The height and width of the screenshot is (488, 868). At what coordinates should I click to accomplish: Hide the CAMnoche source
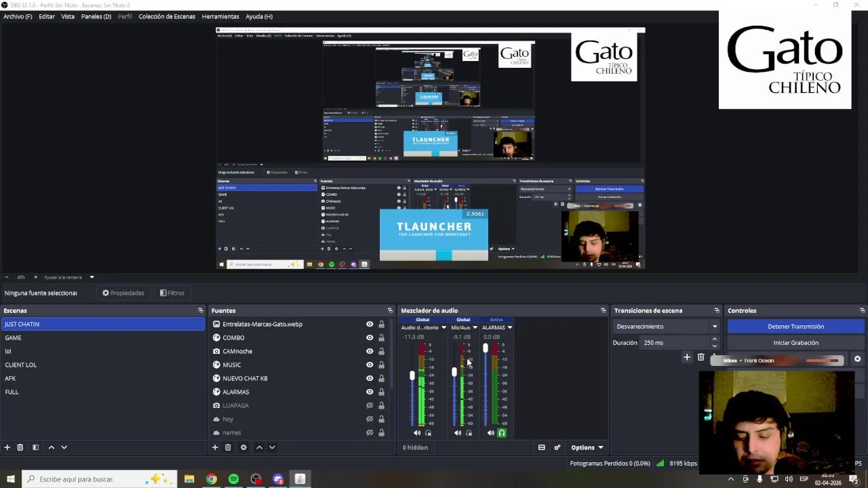[x=370, y=351]
